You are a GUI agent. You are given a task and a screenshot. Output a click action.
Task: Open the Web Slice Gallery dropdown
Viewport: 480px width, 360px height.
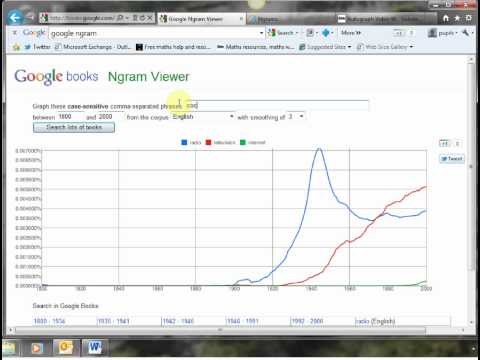pos(385,47)
